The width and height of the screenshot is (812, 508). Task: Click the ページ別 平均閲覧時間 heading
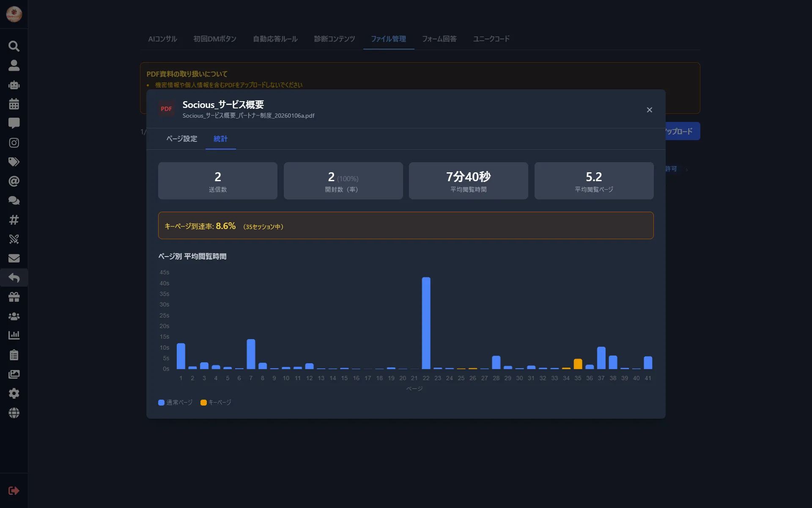pos(192,257)
